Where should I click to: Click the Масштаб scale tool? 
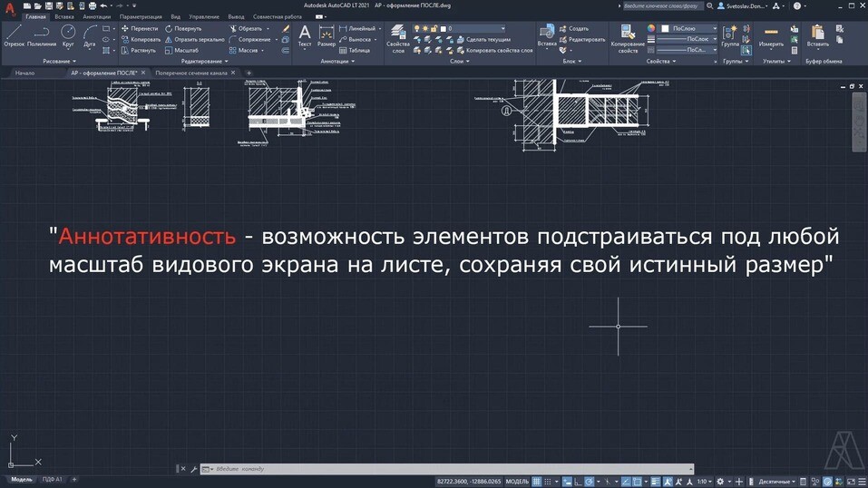click(181, 51)
